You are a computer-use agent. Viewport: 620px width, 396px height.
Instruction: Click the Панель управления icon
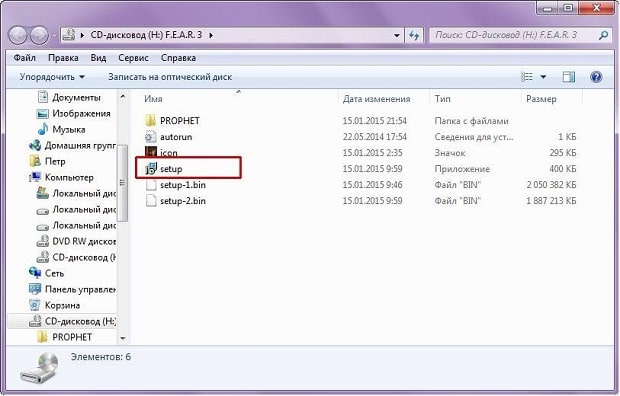[35, 289]
